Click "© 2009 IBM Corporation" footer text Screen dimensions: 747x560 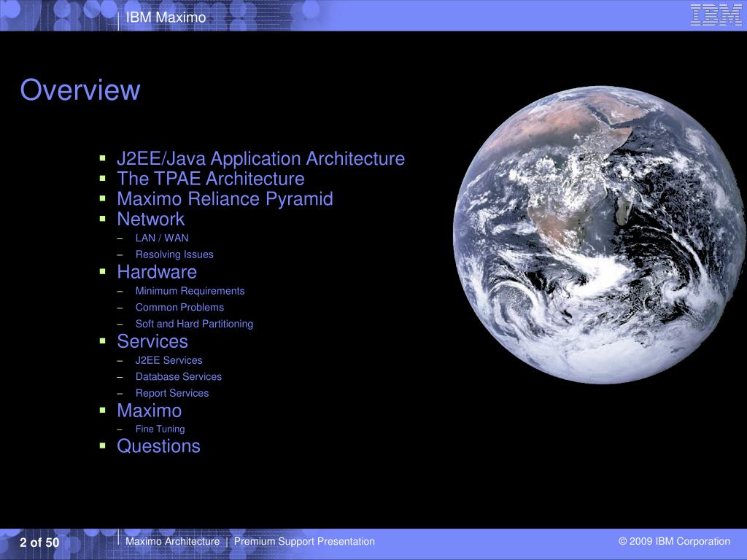674,542
